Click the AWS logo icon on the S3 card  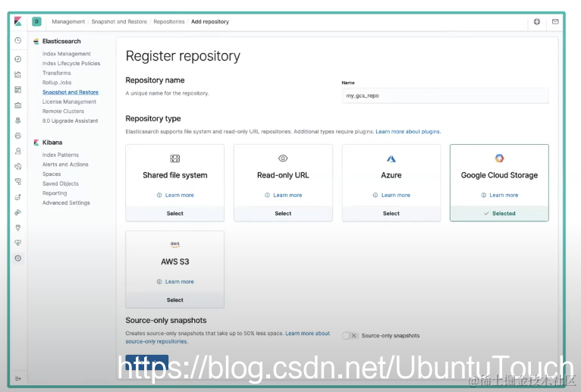(x=175, y=244)
